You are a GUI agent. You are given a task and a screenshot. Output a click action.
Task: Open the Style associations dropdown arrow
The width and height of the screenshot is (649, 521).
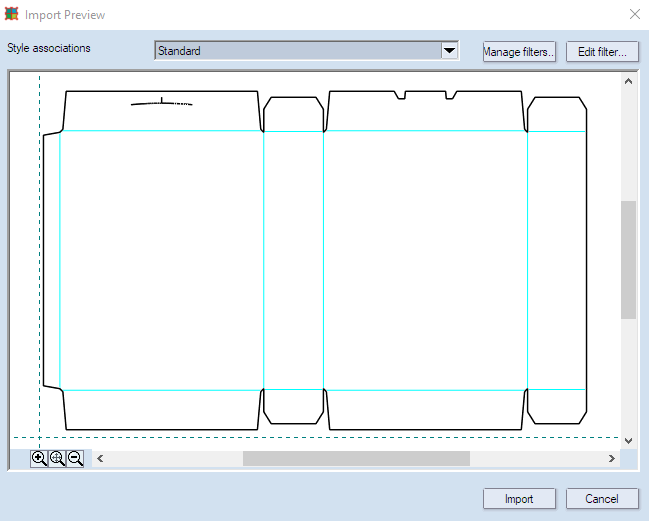[449, 51]
